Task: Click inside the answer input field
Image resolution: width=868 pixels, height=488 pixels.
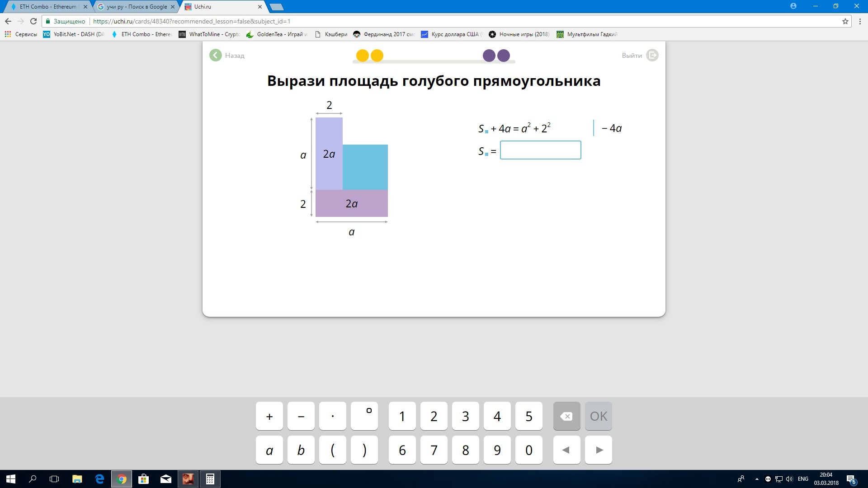Action: click(x=540, y=150)
